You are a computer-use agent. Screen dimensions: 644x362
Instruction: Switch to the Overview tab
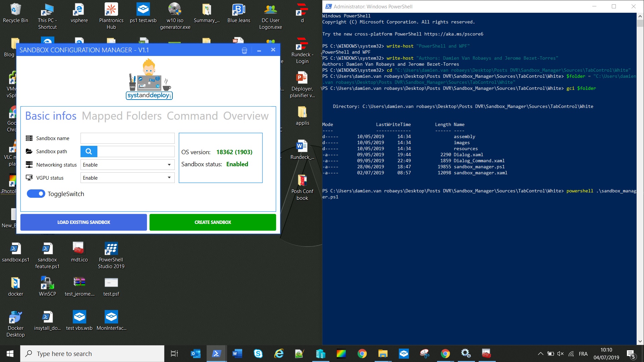coord(246,116)
